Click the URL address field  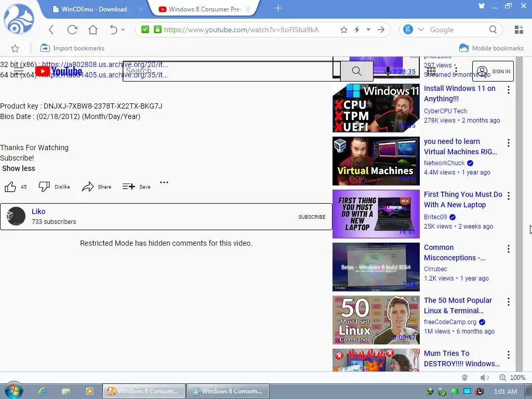[241, 30]
